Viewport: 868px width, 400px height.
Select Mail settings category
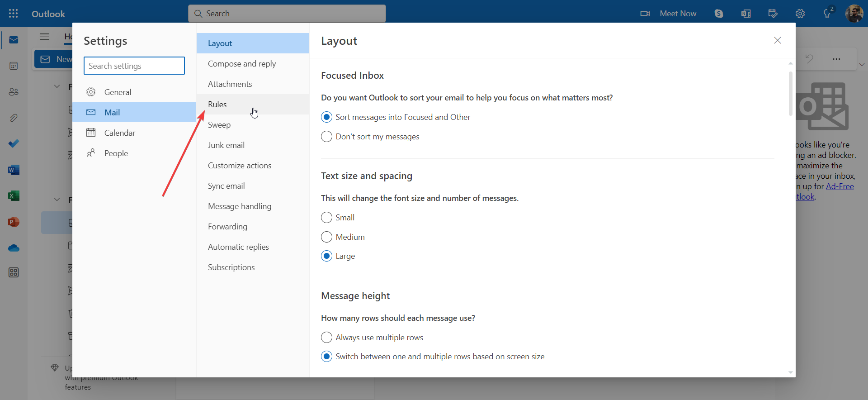(134, 112)
